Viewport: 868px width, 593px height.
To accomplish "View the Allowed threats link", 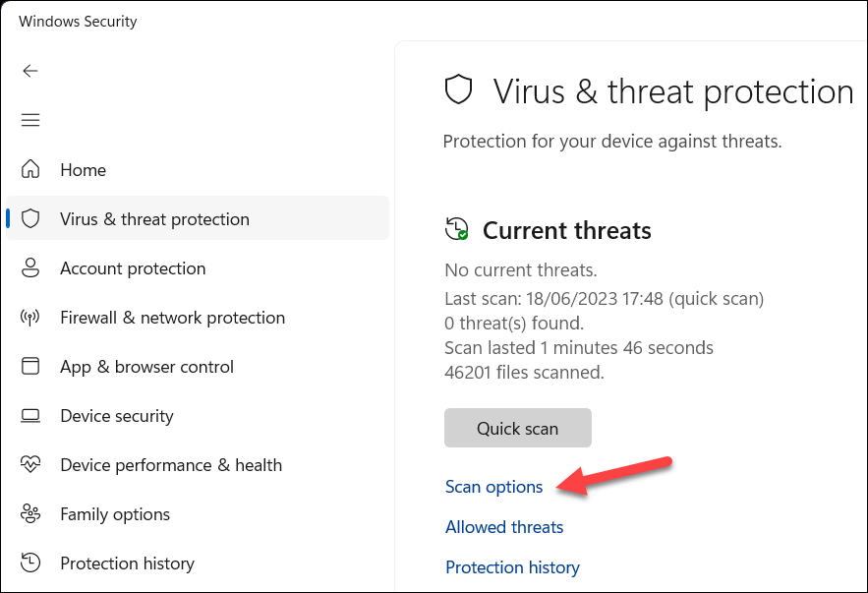I will pos(504,527).
